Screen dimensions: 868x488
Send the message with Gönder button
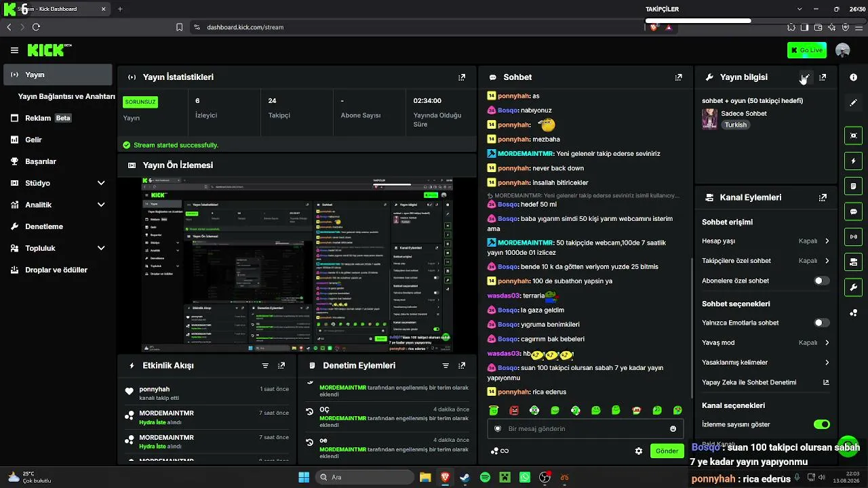pyautogui.click(x=667, y=451)
